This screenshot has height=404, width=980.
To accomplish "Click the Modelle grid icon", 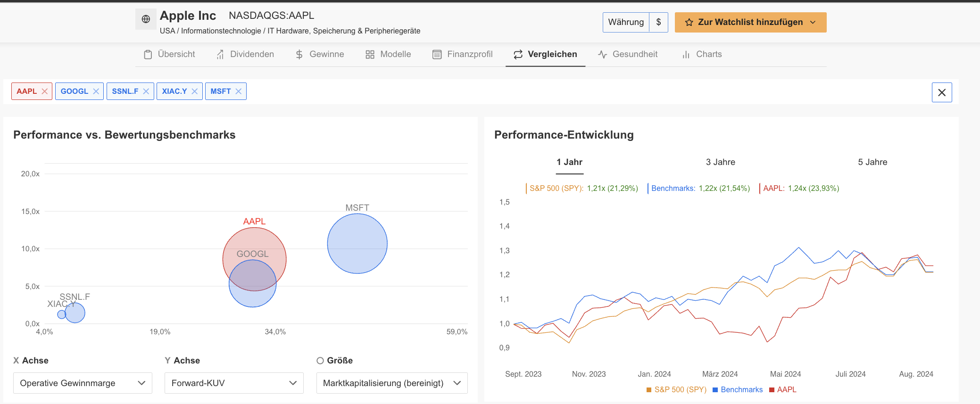I will click(x=370, y=55).
